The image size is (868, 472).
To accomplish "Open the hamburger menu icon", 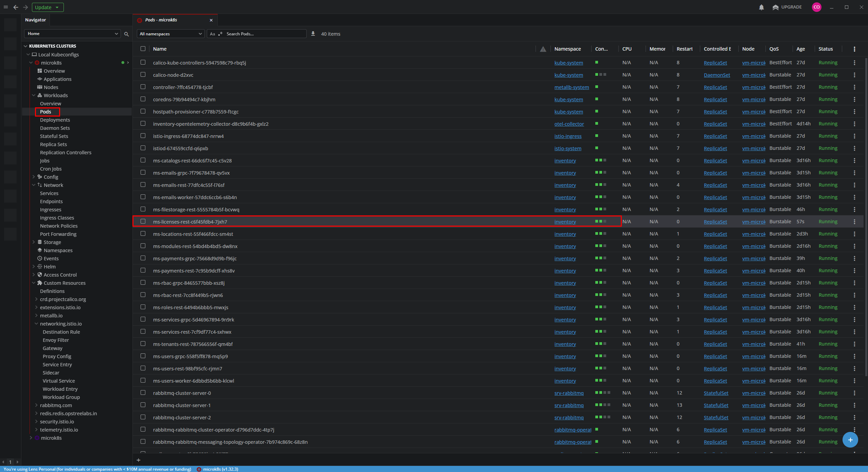I will (x=6, y=7).
